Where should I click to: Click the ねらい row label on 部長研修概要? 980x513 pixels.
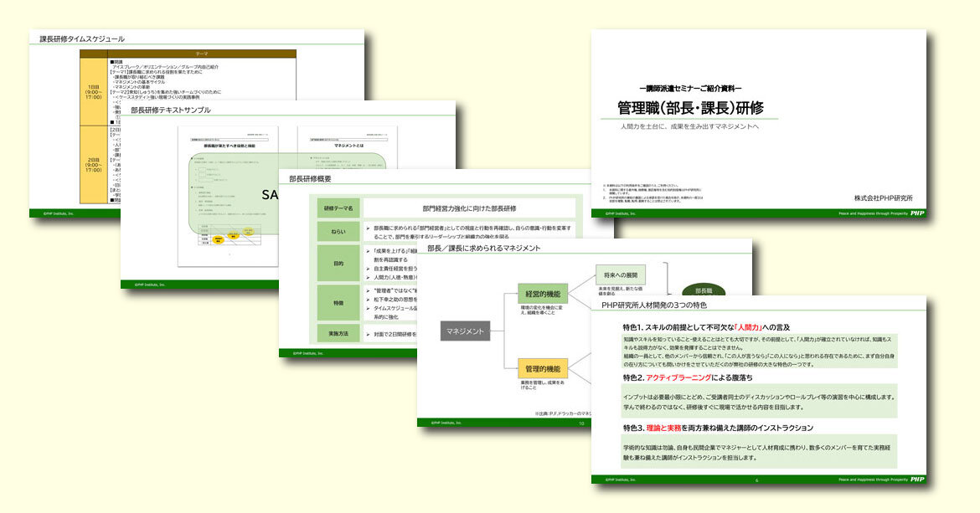pos(338,231)
